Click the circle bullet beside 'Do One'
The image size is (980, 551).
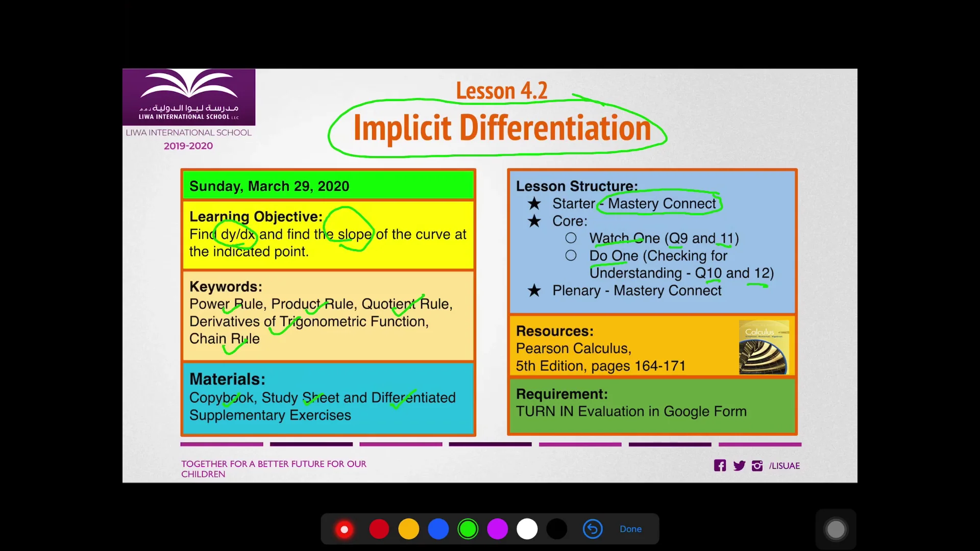[x=571, y=256]
